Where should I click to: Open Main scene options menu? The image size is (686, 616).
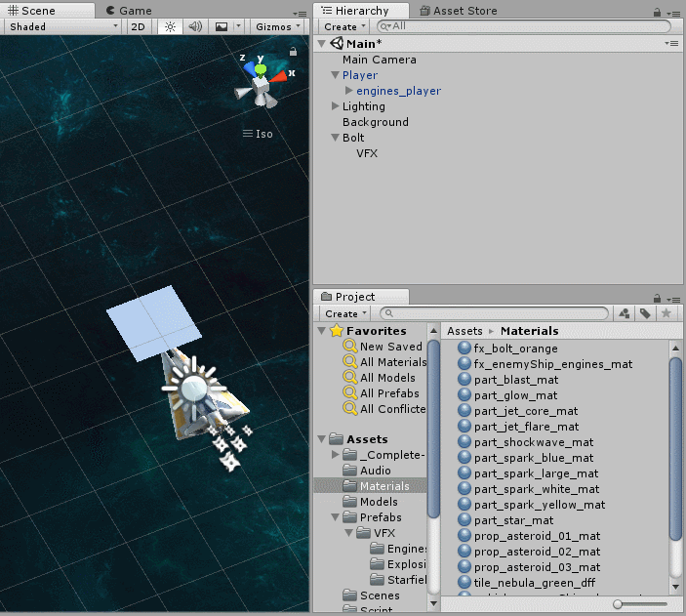672,43
